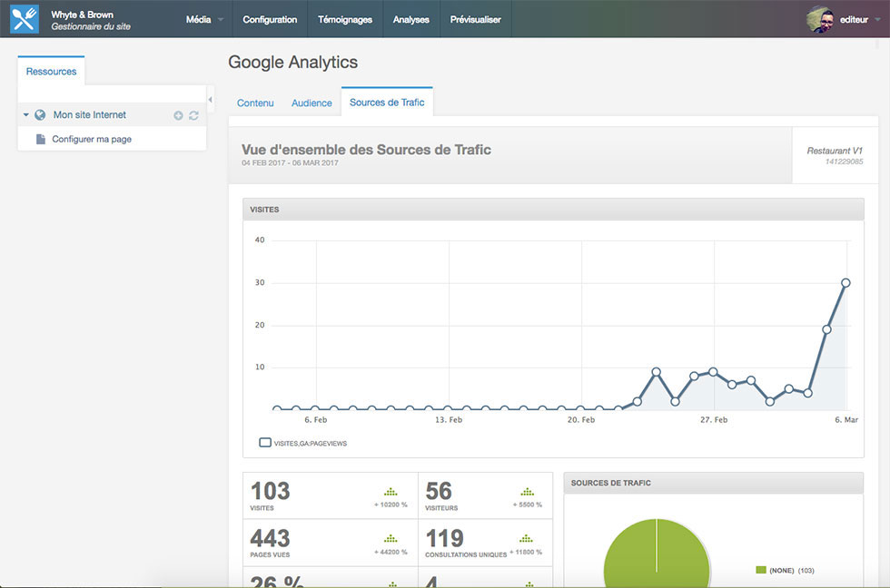Viewport: 890px width, 588px height.
Task: Open the Prévisualiser menu item
Action: [475, 19]
